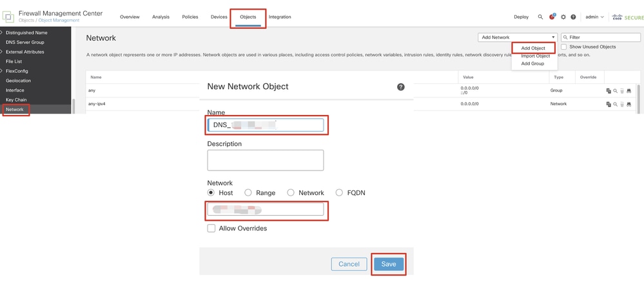Open the red notifications alert icon
Image resolution: width=644 pixels, height=286 pixels.
(552, 17)
